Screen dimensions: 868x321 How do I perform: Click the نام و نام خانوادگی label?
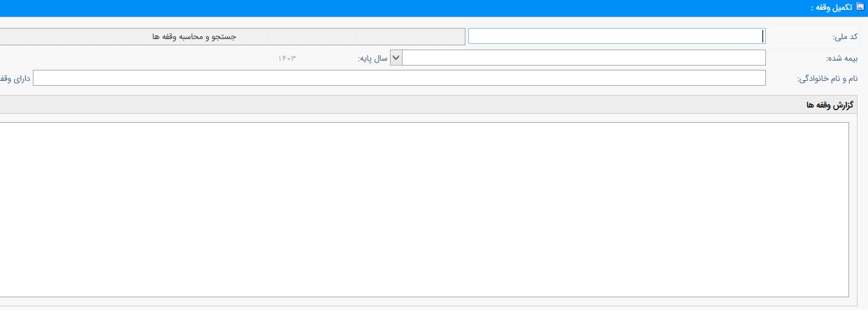pyautogui.click(x=827, y=79)
